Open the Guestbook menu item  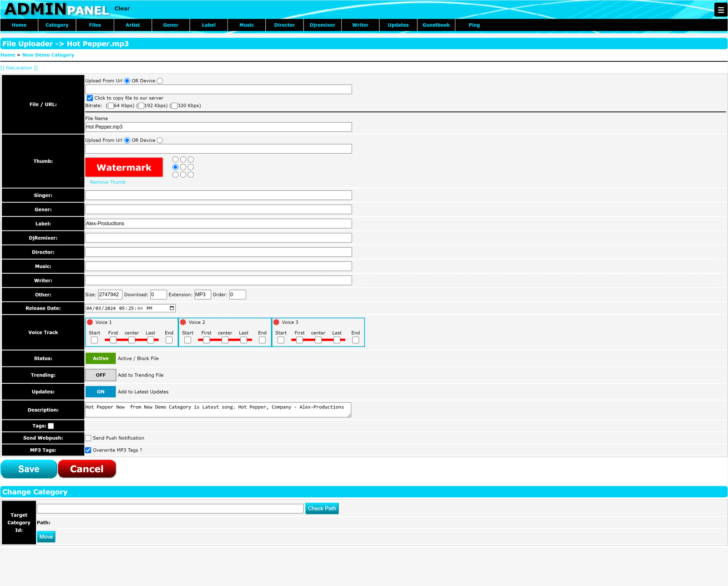[x=436, y=25]
